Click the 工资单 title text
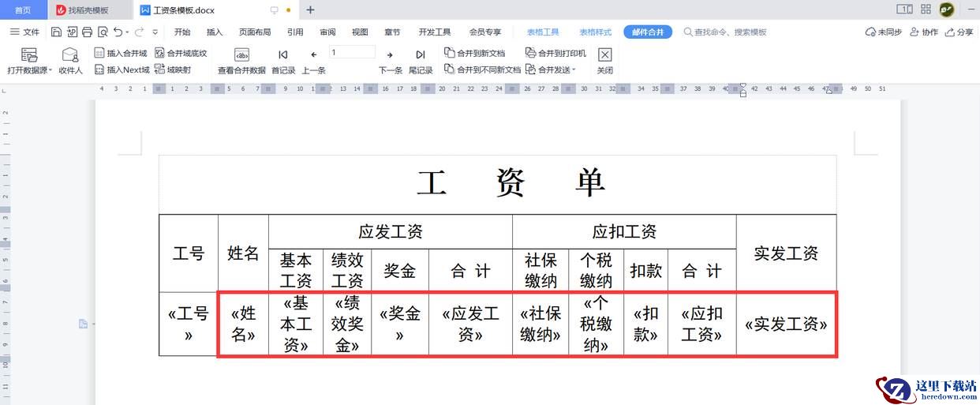 click(511, 183)
